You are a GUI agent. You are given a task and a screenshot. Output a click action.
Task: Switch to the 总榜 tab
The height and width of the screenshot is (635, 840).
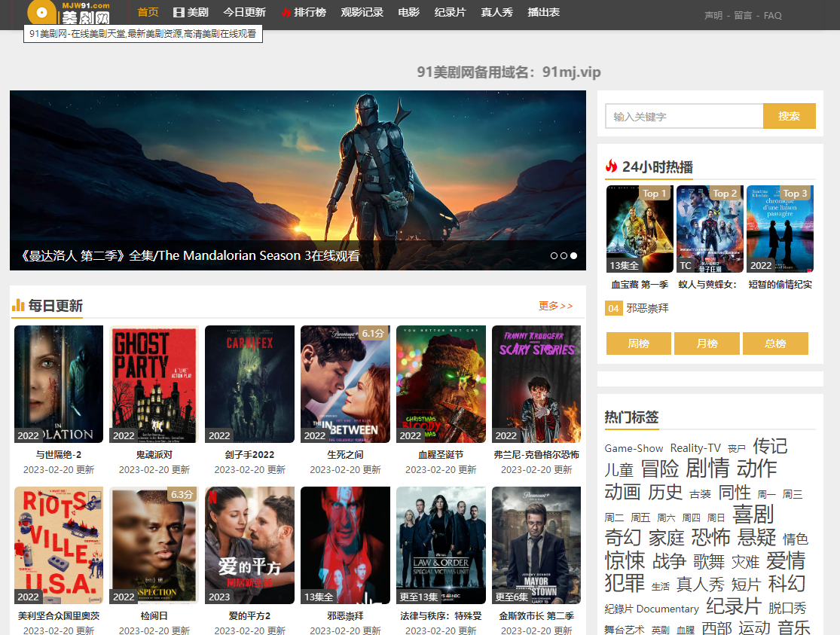point(775,343)
